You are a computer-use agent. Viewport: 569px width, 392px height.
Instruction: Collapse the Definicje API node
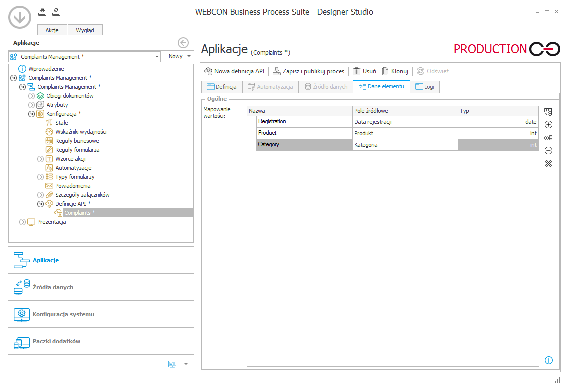40,204
